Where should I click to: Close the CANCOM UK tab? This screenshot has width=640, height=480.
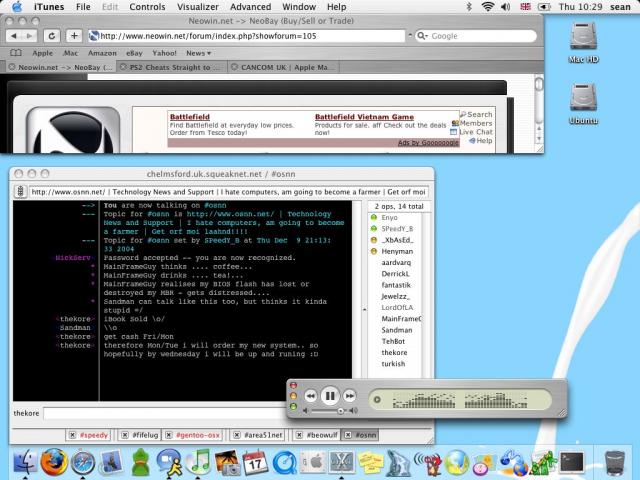point(234,67)
